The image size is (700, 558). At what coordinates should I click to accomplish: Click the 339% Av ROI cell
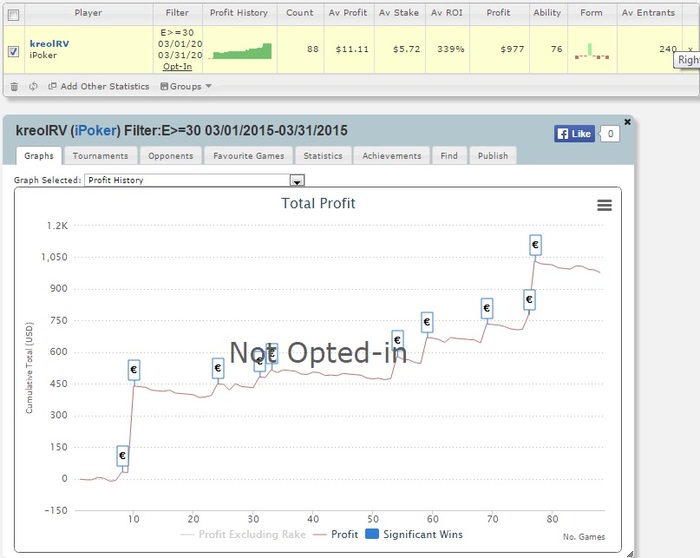click(450, 49)
